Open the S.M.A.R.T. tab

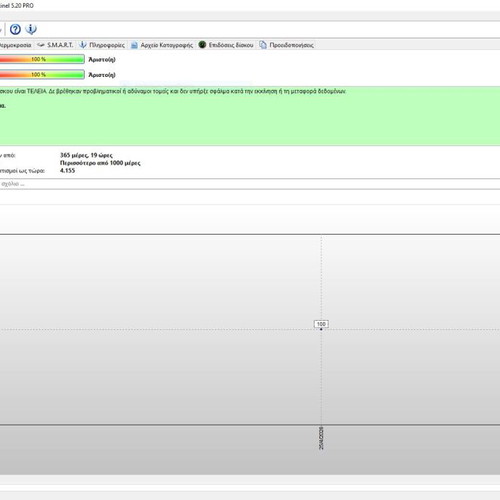(x=55, y=45)
